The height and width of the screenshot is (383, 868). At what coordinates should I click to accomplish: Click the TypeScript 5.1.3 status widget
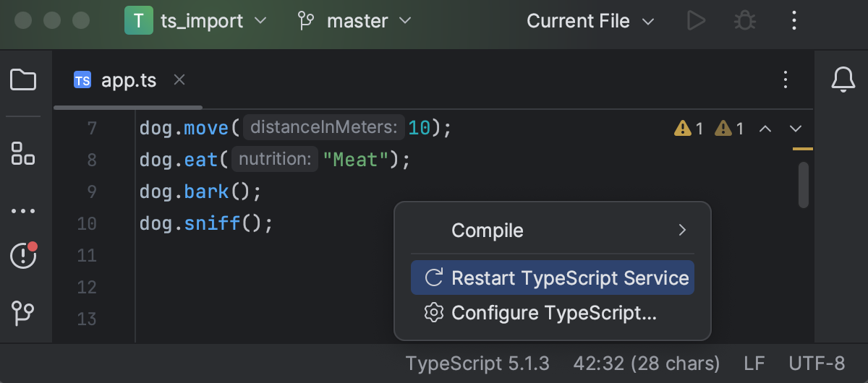tap(477, 363)
